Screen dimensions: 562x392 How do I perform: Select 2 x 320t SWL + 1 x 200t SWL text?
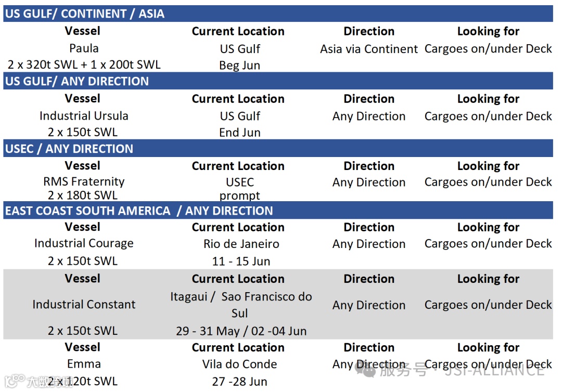[x=83, y=64]
